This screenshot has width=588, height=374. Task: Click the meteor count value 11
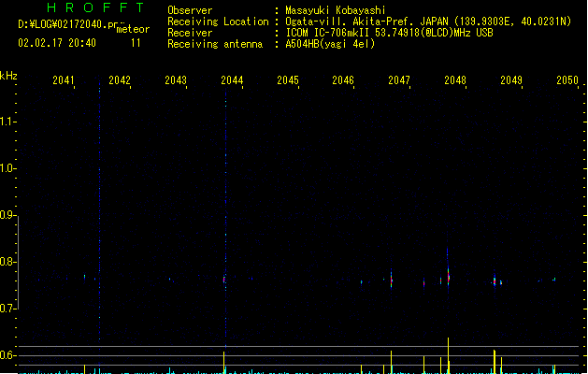click(136, 43)
